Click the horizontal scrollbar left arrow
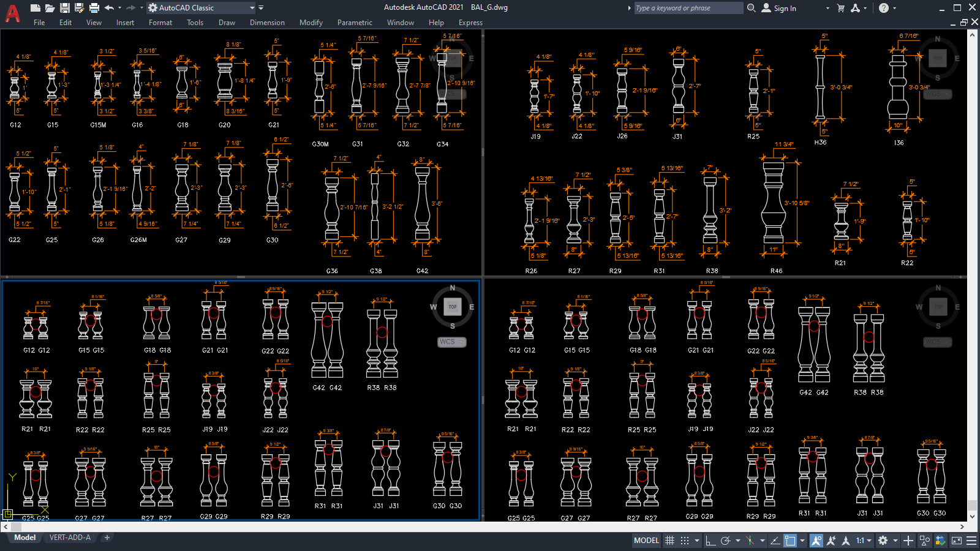 [x=6, y=527]
